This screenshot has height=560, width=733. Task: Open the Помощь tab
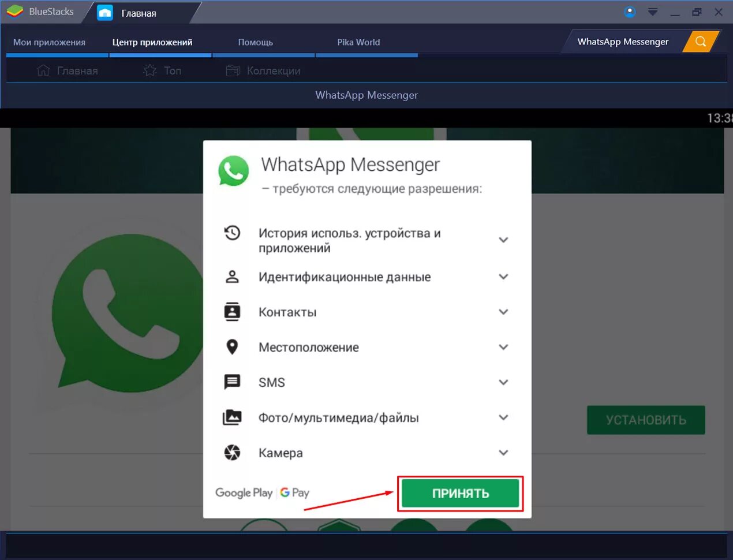[x=256, y=42]
